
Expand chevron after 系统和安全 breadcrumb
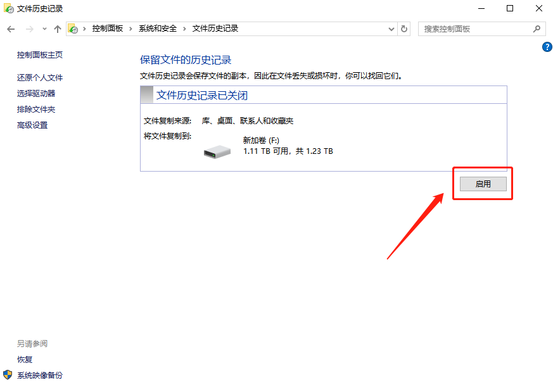click(x=184, y=29)
